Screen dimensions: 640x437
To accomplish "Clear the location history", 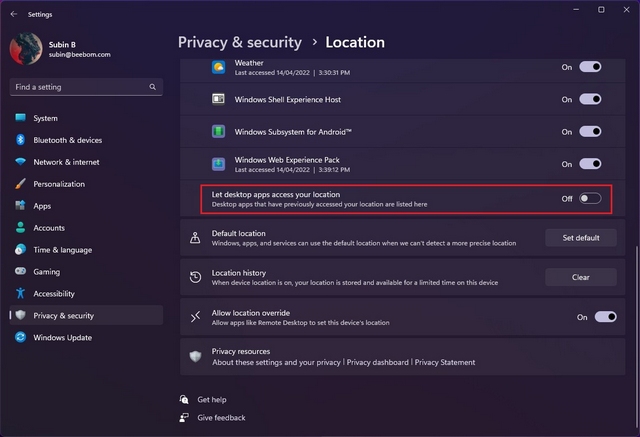I will (x=581, y=277).
